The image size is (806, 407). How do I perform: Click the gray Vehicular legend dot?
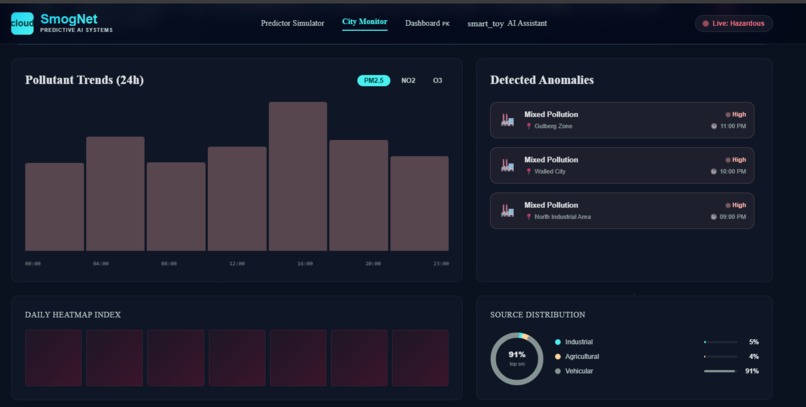(x=558, y=371)
